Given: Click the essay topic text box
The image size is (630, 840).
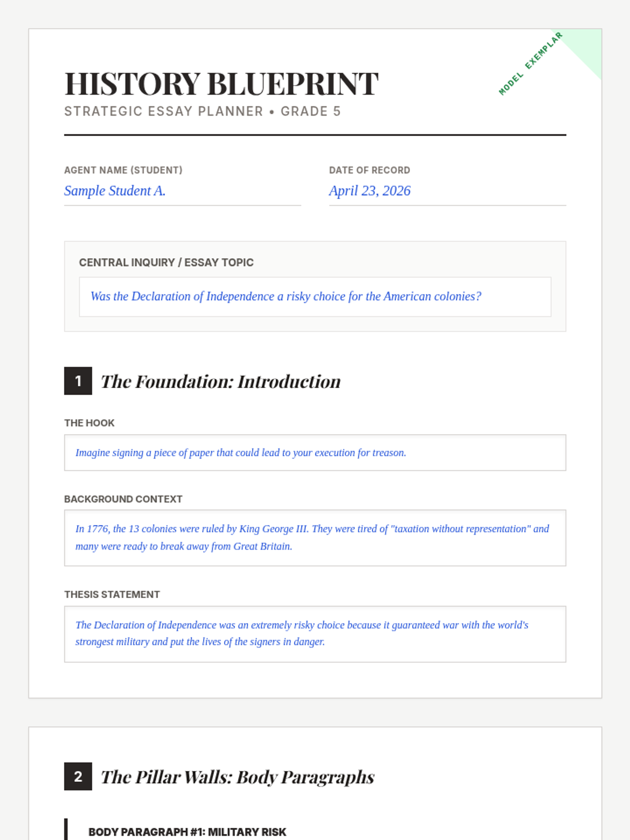Looking at the screenshot, I should 314,297.
